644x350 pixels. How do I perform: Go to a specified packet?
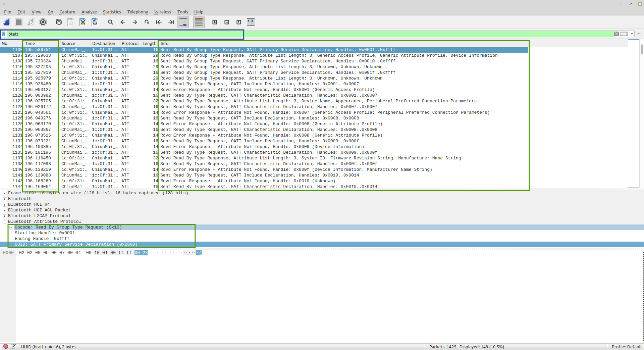(x=147, y=22)
